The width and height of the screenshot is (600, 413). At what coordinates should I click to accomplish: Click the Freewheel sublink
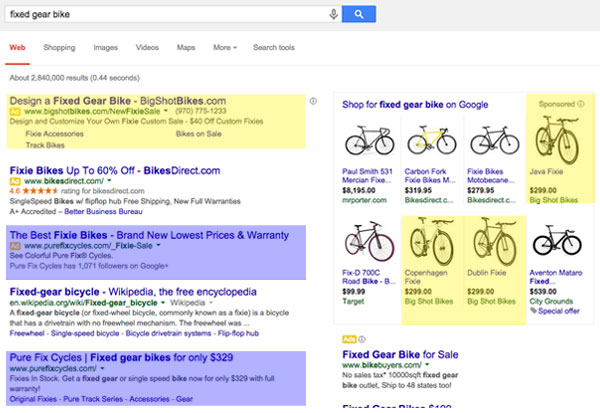click(x=27, y=333)
